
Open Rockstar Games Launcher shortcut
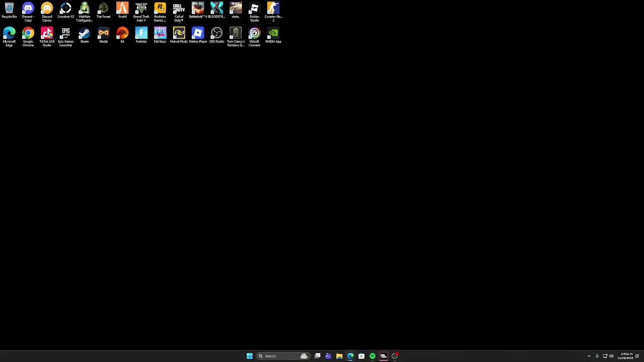pos(160,12)
